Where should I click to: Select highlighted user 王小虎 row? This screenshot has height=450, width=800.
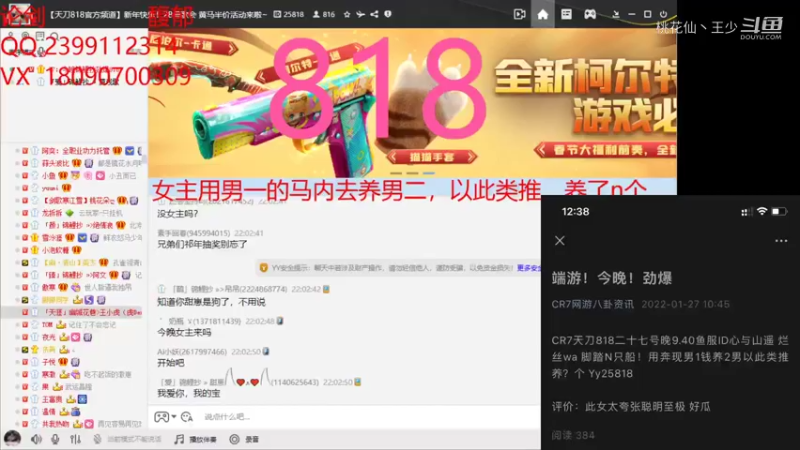tap(72, 312)
